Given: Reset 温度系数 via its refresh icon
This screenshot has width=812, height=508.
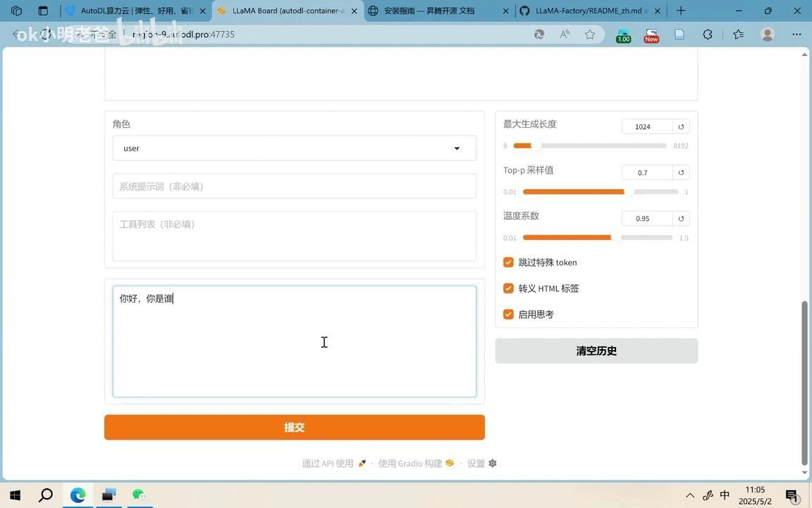Looking at the screenshot, I should pos(680,219).
